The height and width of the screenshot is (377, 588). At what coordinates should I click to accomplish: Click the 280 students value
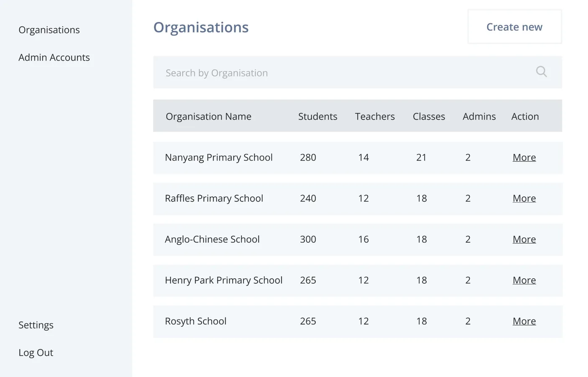point(308,158)
